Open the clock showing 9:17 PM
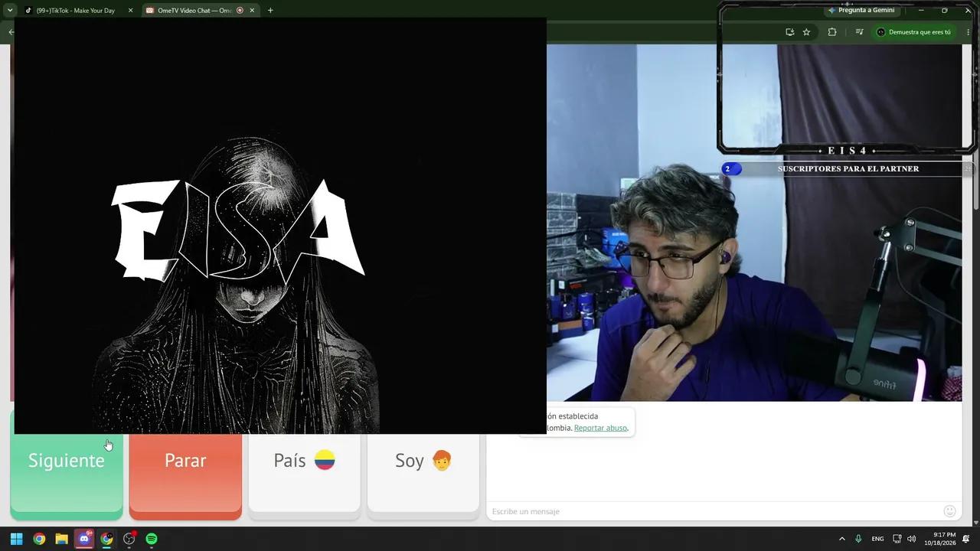 939,539
